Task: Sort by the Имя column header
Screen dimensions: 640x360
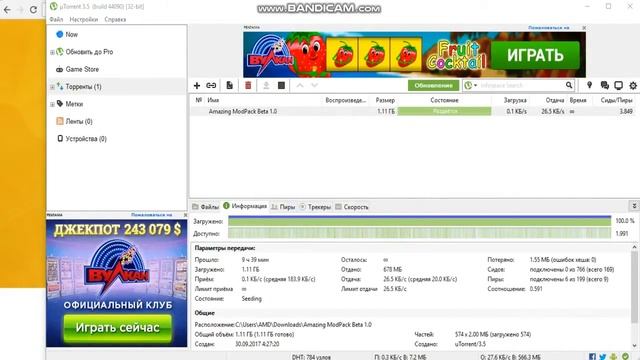Action: click(x=213, y=100)
